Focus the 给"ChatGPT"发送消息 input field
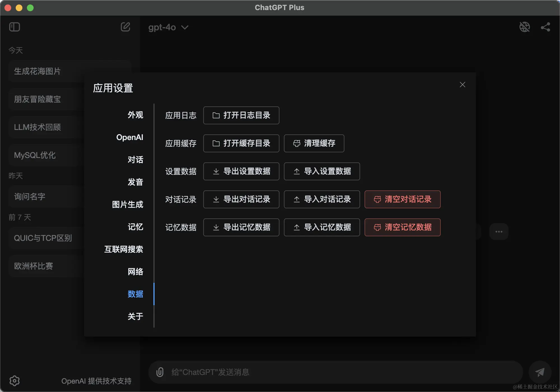The image size is (560, 392). 336,372
